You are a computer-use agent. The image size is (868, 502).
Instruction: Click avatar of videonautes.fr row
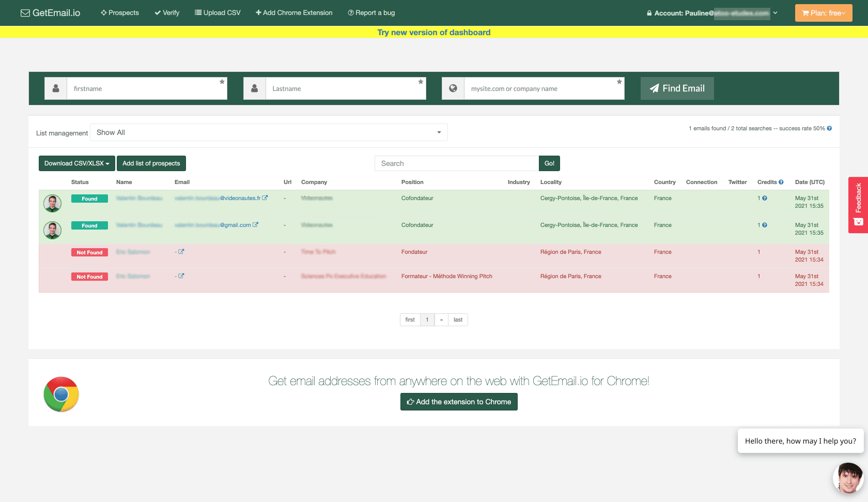coord(53,203)
